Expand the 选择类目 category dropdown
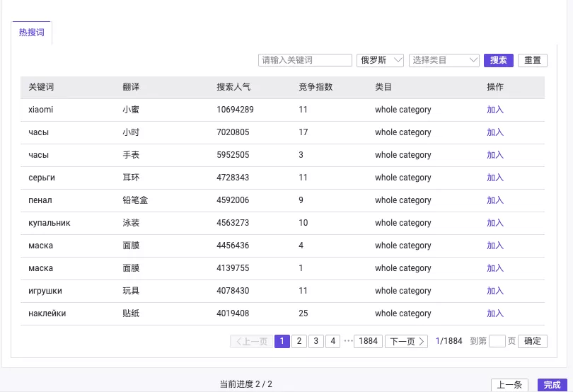Image resolution: width=573 pixels, height=392 pixels. 444,60
